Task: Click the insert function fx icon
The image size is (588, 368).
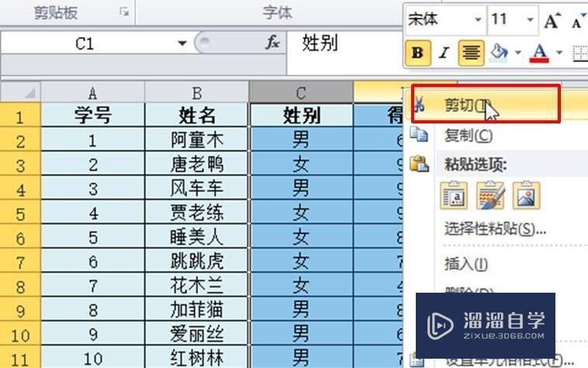Action: point(272,43)
